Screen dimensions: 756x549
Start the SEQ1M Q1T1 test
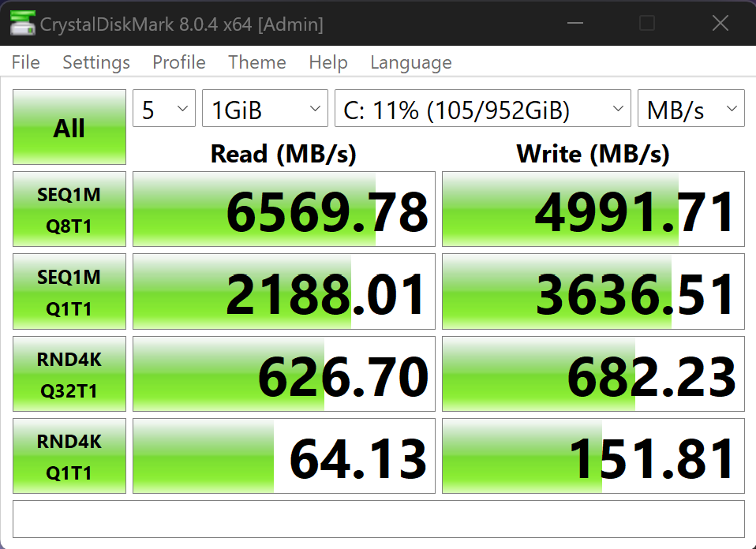(x=69, y=292)
